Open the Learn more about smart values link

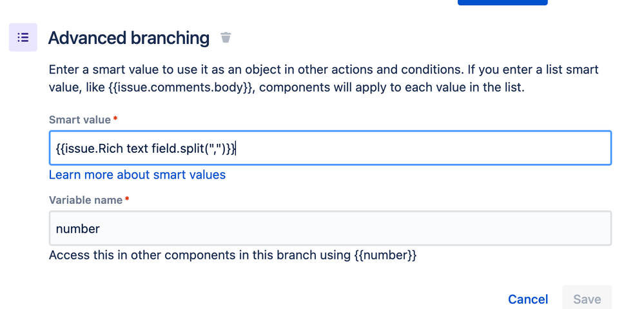tap(137, 175)
